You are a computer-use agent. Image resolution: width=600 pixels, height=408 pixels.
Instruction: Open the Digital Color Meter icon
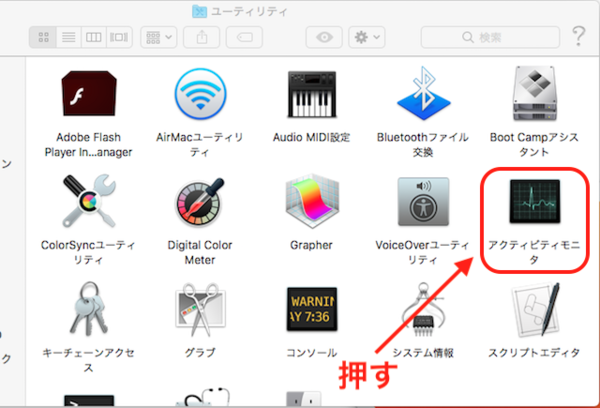pos(199,202)
